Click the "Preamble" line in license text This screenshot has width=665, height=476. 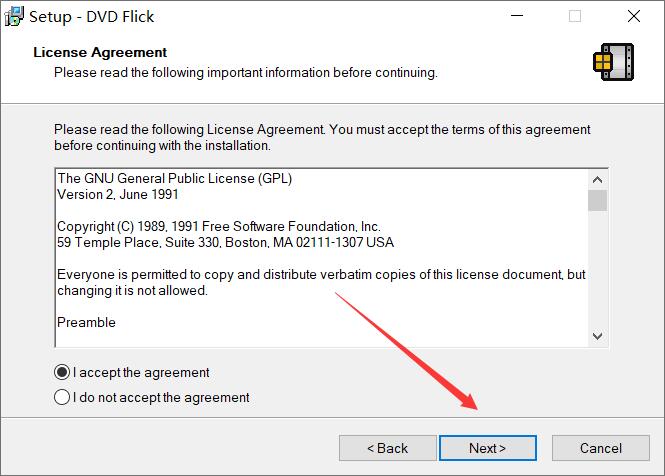(x=87, y=322)
